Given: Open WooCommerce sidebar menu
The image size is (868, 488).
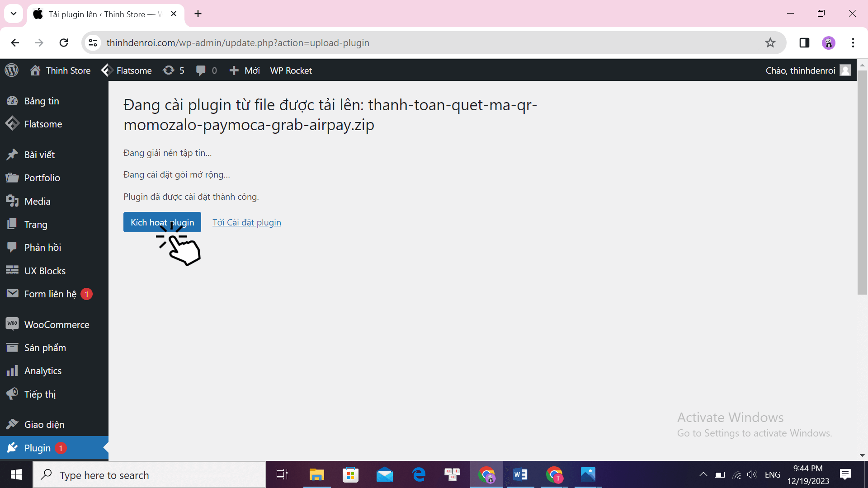Looking at the screenshot, I should (54, 324).
